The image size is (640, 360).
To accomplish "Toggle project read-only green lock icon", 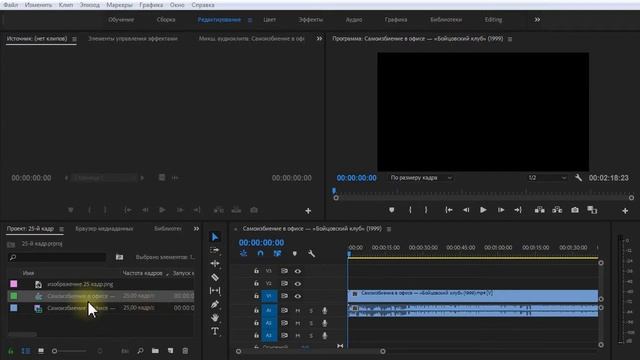I will coord(11,351).
